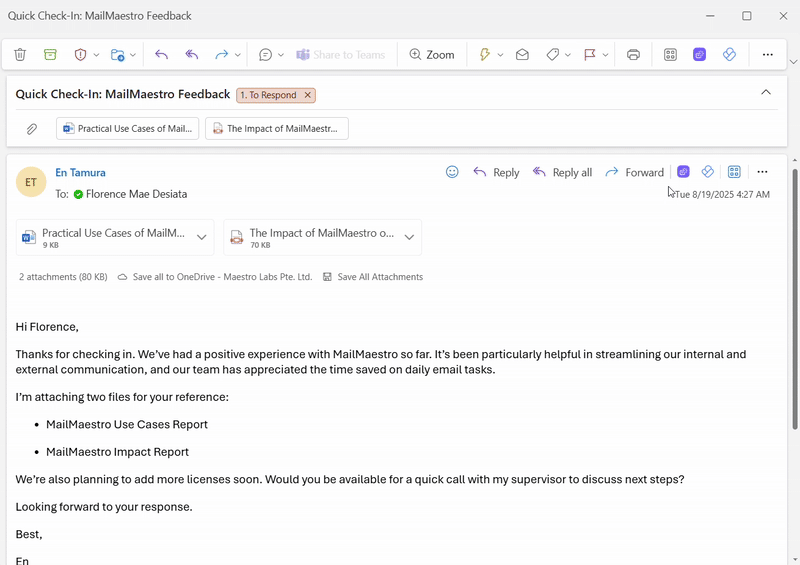Click Reply in the message header
This screenshot has width=800, height=565.
click(x=496, y=173)
